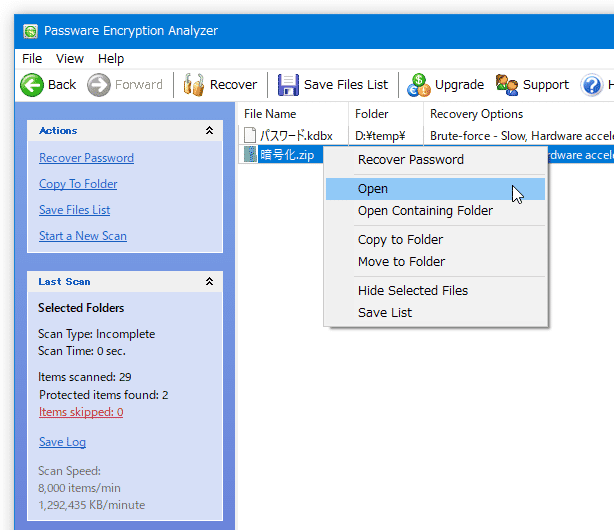614x530 pixels.
Task: Click the Save Files List toolbar label
Action: pos(346,85)
